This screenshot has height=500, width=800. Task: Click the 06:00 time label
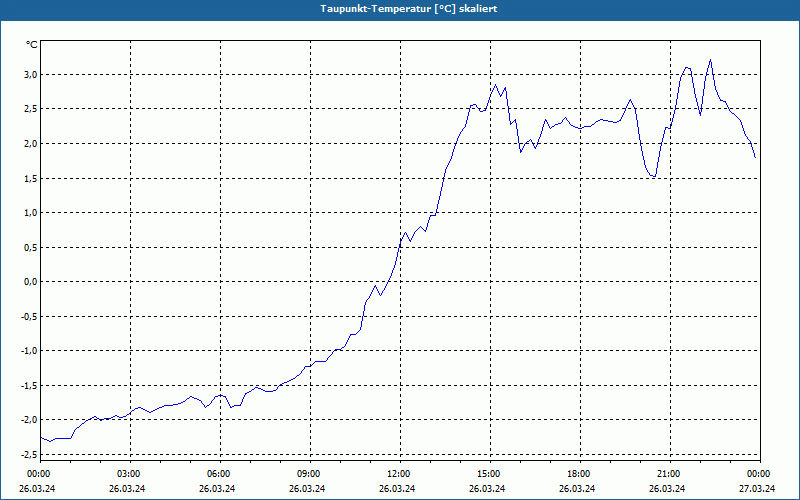220,474
